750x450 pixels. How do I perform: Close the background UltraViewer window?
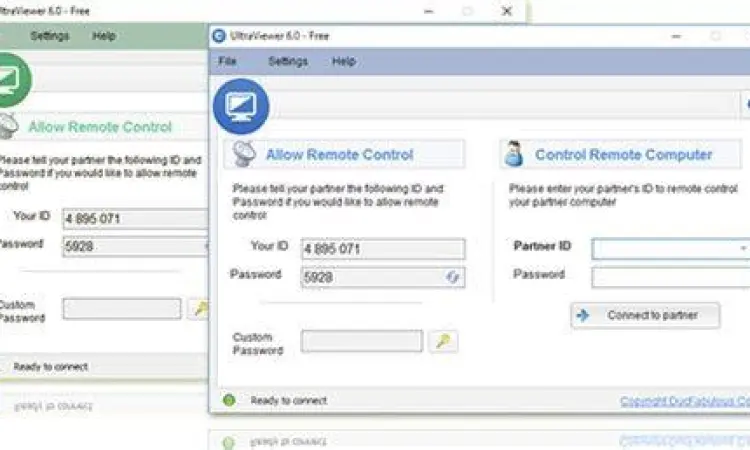(507, 11)
